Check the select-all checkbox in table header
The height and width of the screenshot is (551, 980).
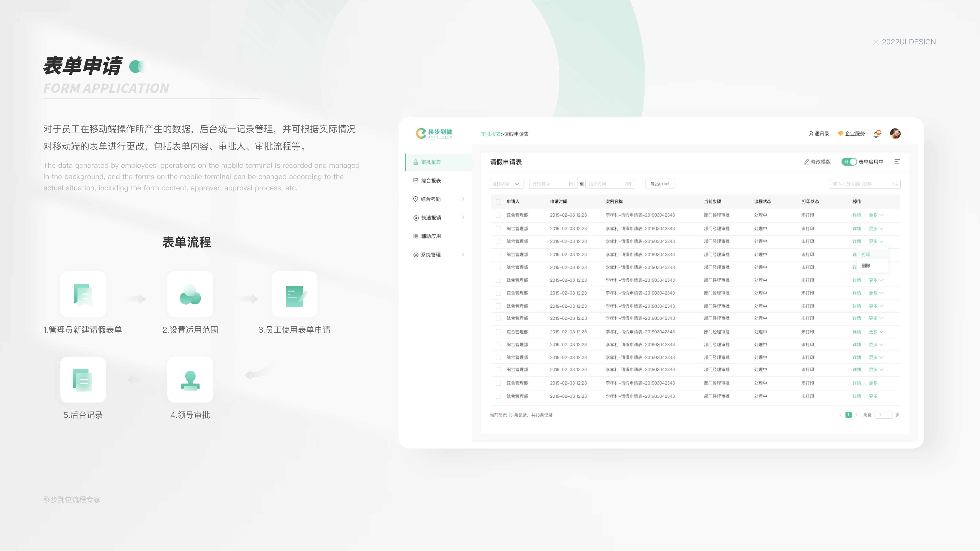[x=498, y=202]
